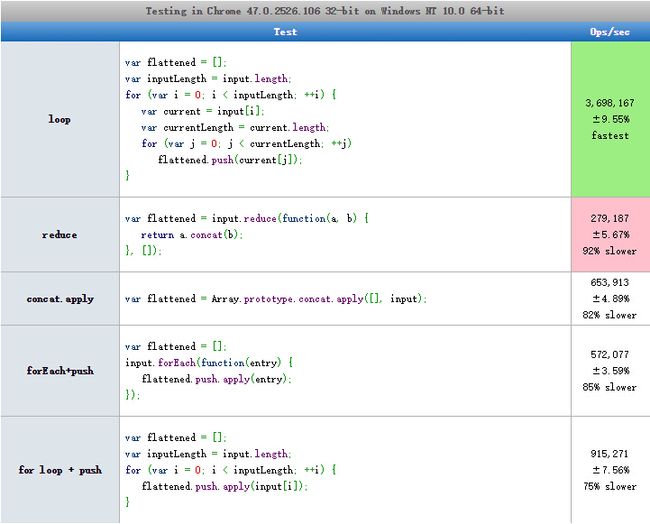Screen dimensions: 650x524
Task: Click the '572,077' ops/sec value
Action: [x=610, y=354]
